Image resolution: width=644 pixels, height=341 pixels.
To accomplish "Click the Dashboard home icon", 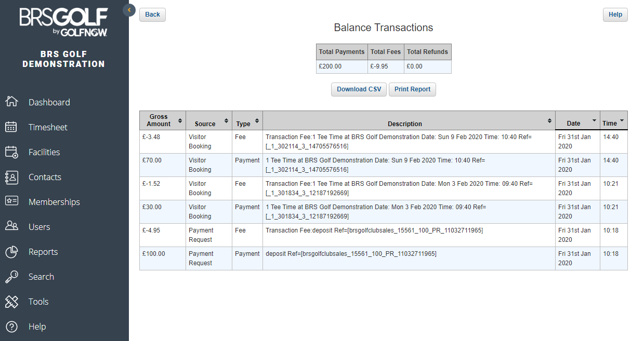I will 11,102.
